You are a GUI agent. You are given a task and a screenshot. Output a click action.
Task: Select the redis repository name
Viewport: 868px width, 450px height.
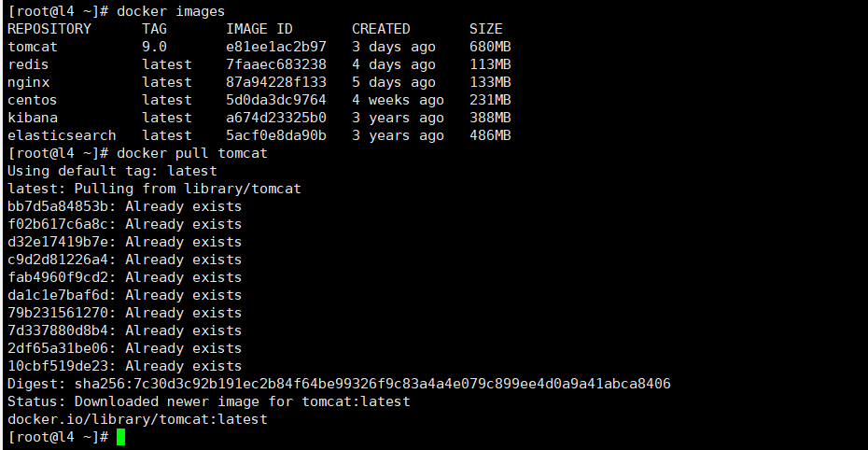28,64
